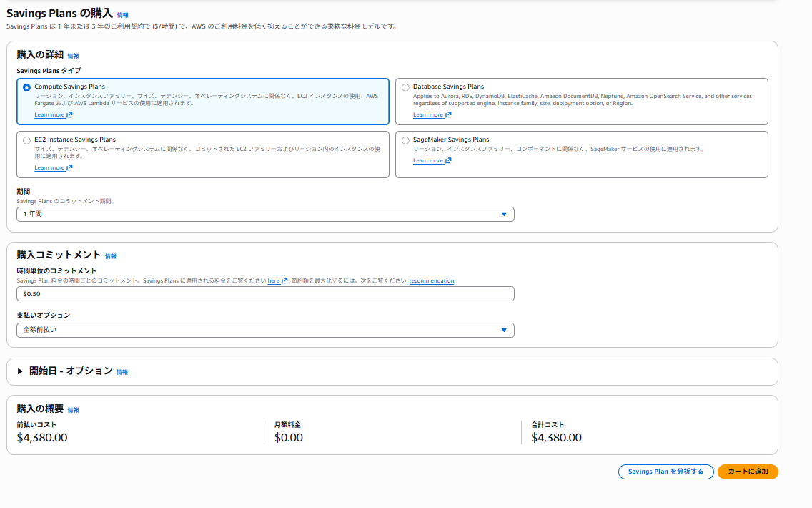This screenshot has width=812, height=508.
Task: Open Learn more under EC2 Instance Savings Plans
Action: pos(49,168)
